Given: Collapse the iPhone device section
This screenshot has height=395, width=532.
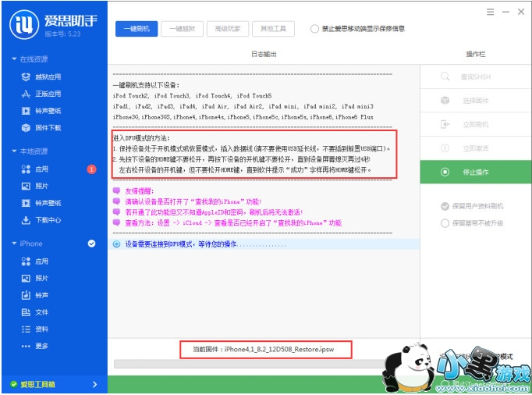Looking at the screenshot, I should click(14, 244).
